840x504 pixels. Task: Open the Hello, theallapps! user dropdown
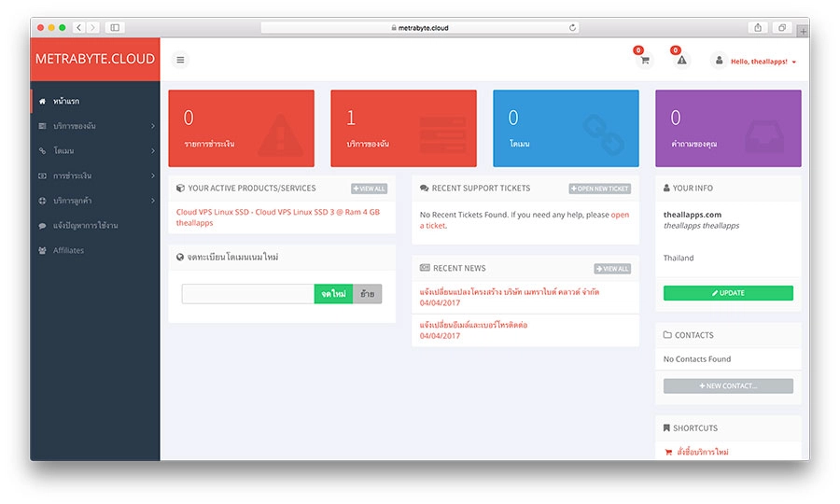click(x=756, y=62)
